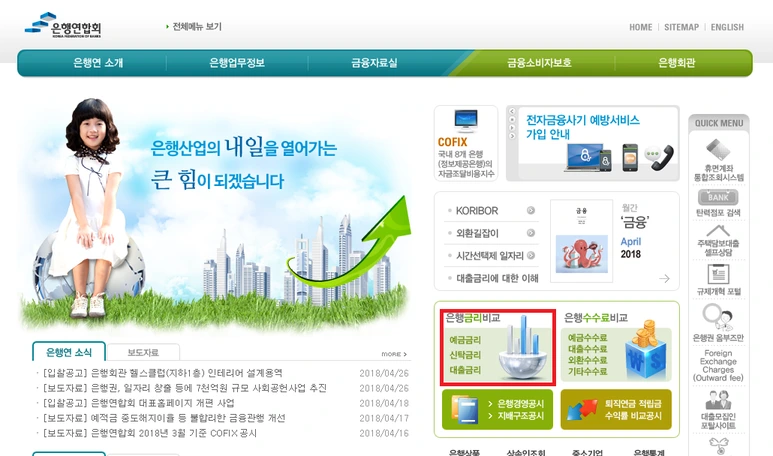Click the book icon beside 은행경영공시
Screen dimensions: 773x456
(x=464, y=410)
